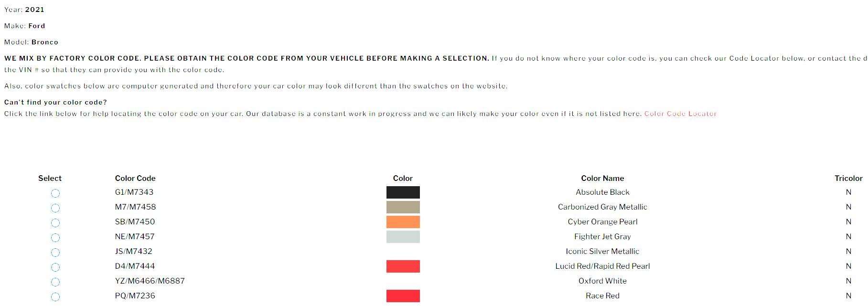Select the radio button for Fighter Jet Gray

[x=55, y=238]
